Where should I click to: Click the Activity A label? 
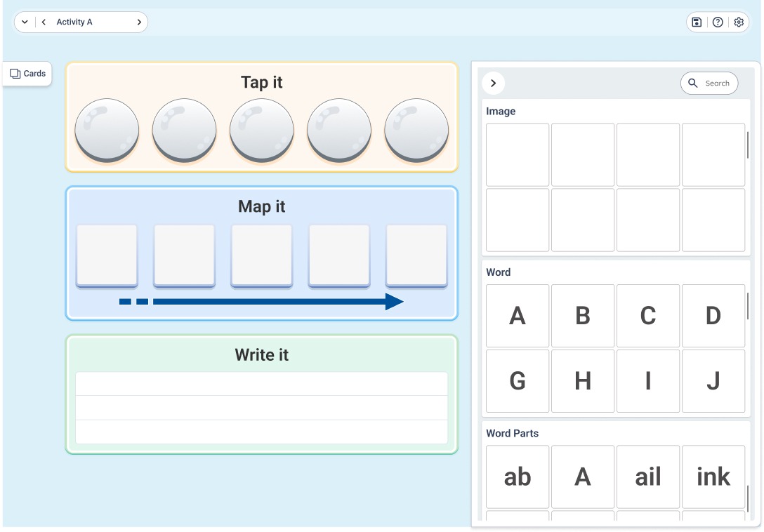[x=74, y=22]
